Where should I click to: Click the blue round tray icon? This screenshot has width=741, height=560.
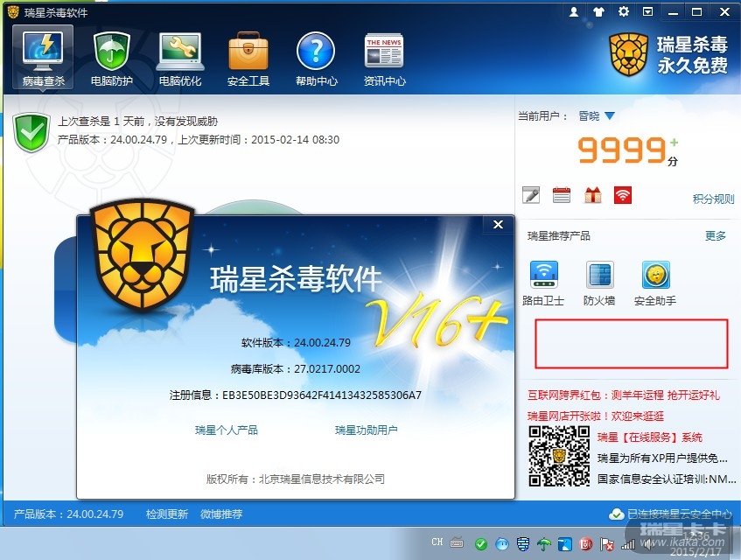(x=502, y=544)
